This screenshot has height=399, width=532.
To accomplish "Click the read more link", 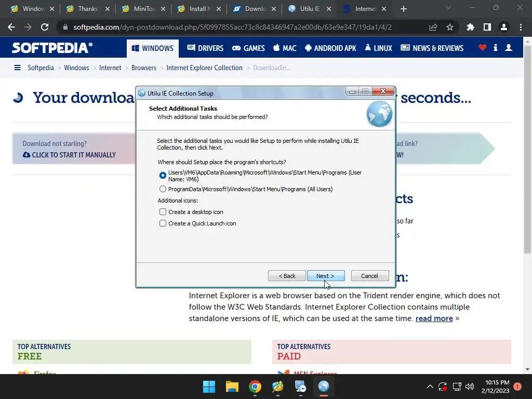I will click(x=434, y=318).
